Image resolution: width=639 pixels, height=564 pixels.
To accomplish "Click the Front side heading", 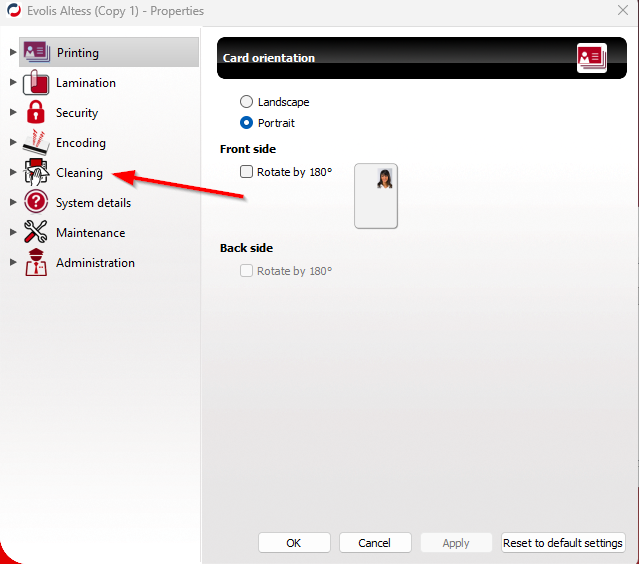I will pos(248,149).
